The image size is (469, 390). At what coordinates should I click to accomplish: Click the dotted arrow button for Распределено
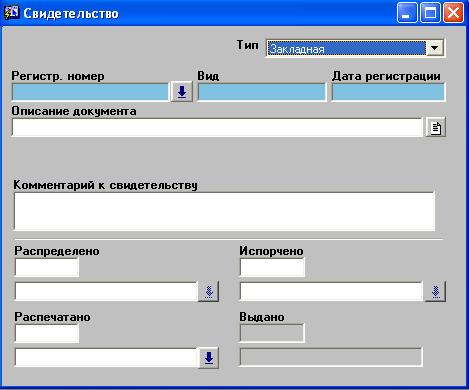pos(209,291)
